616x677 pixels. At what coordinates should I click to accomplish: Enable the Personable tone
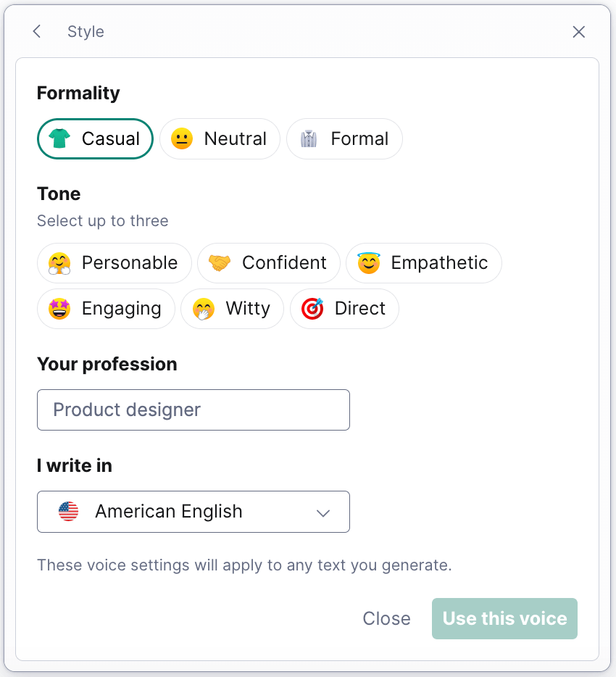pos(114,262)
